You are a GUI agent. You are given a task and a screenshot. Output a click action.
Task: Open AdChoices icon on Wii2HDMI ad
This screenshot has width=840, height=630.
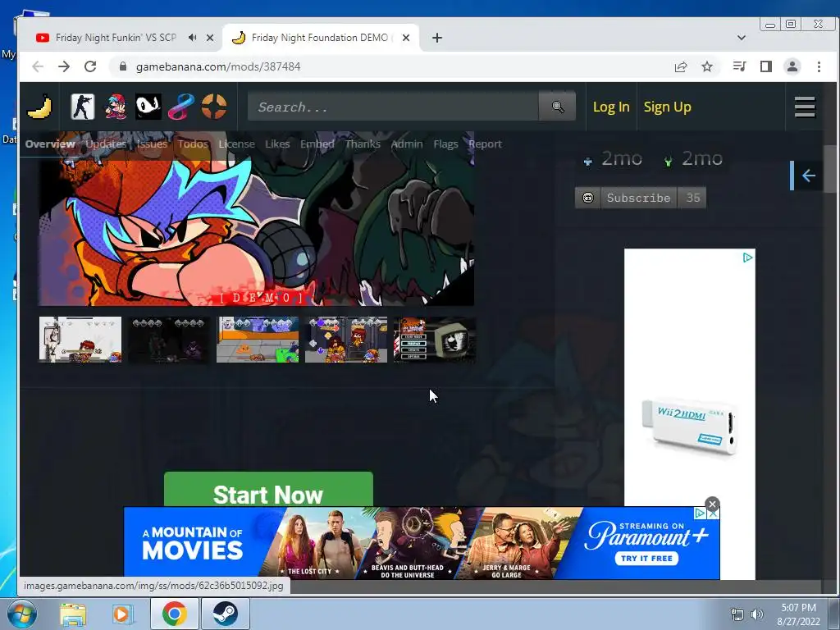click(747, 258)
